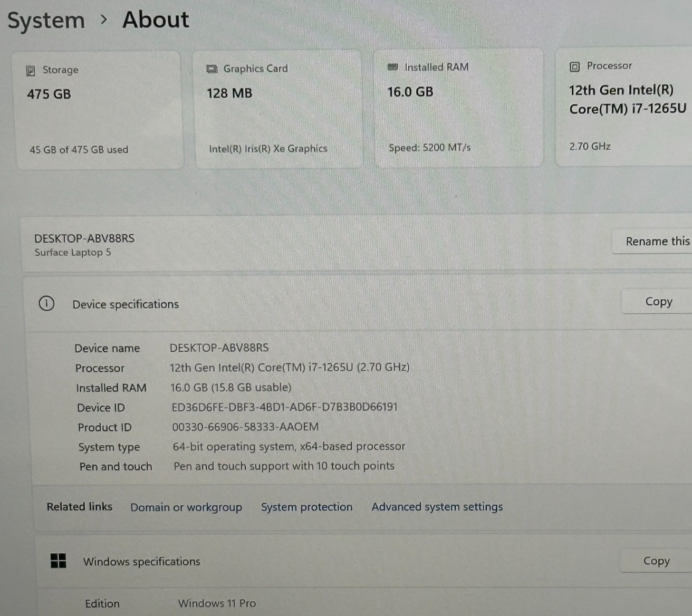The width and height of the screenshot is (692, 616).
Task: Click the 'About' page heading
Action: point(156,20)
